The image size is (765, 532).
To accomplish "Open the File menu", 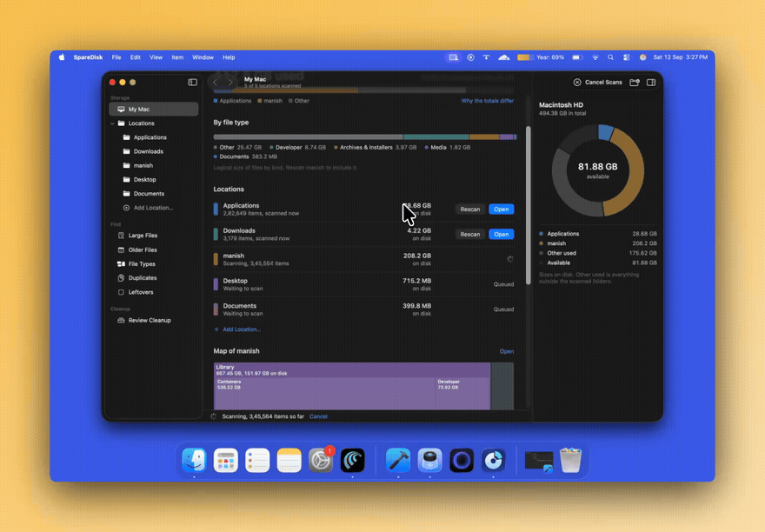I will 116,57.
